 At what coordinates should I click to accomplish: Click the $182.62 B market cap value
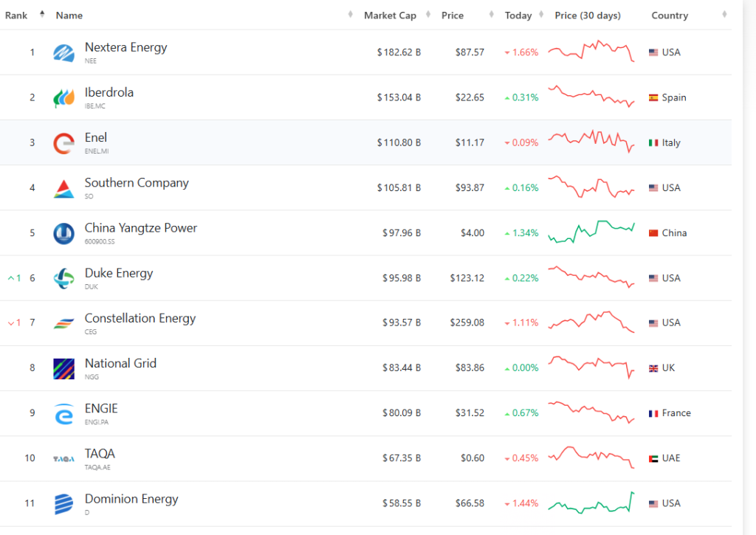pyautogui.click(x=399, y=52)
